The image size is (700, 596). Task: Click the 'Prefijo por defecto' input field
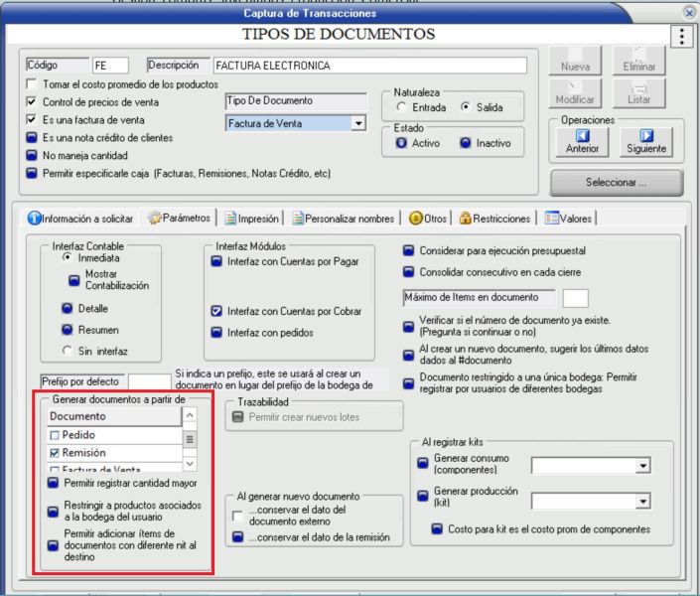point(149,381)
